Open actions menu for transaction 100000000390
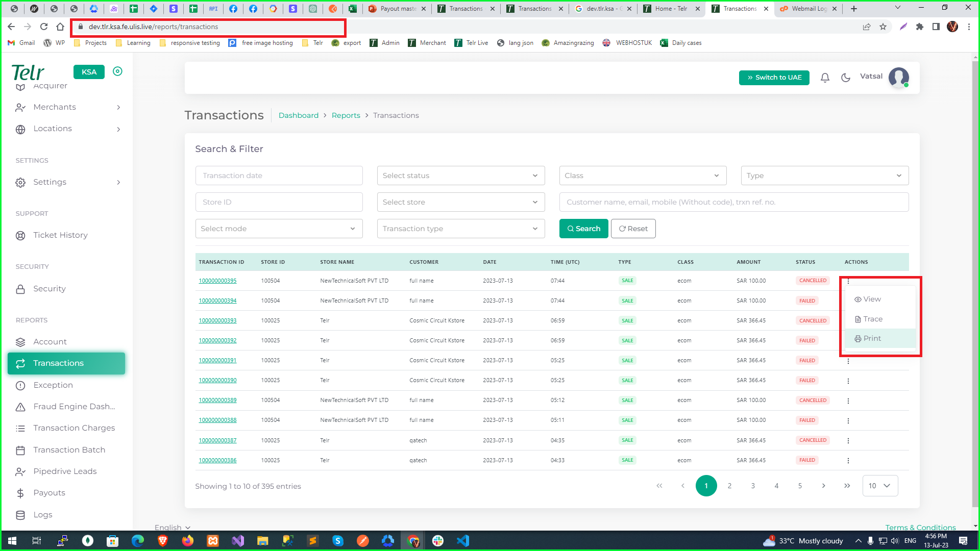This screenshot has width=980, height=551. point(848,381)
